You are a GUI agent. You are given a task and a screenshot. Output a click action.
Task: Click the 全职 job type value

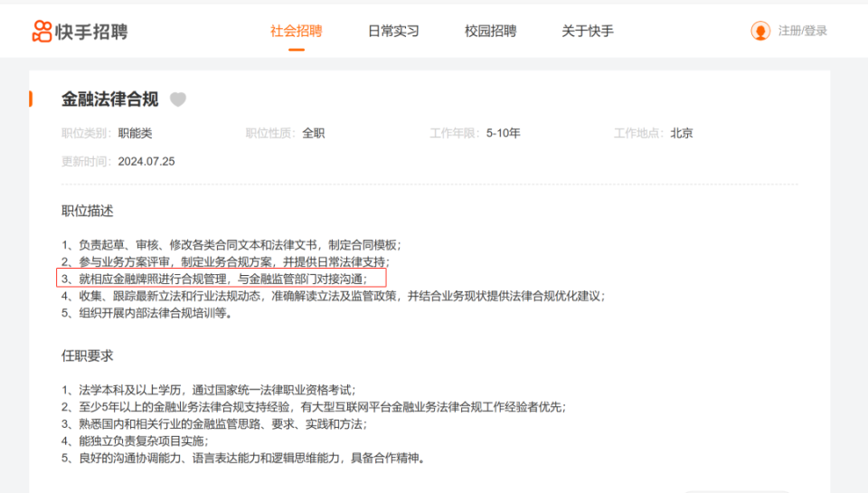click(x=314, y=134)
